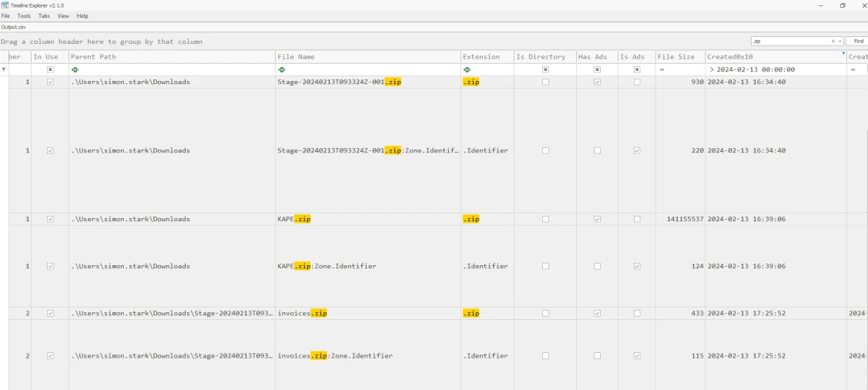Click file size value 433

click(x=698, y=314)
